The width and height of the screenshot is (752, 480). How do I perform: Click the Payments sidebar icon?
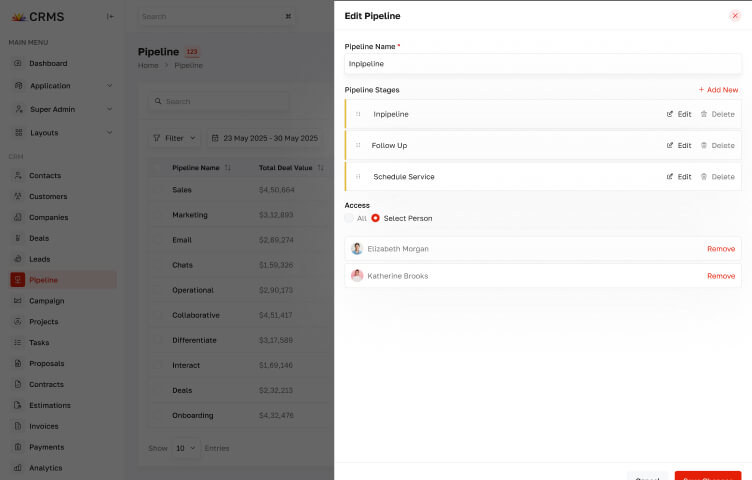point(18,447)
